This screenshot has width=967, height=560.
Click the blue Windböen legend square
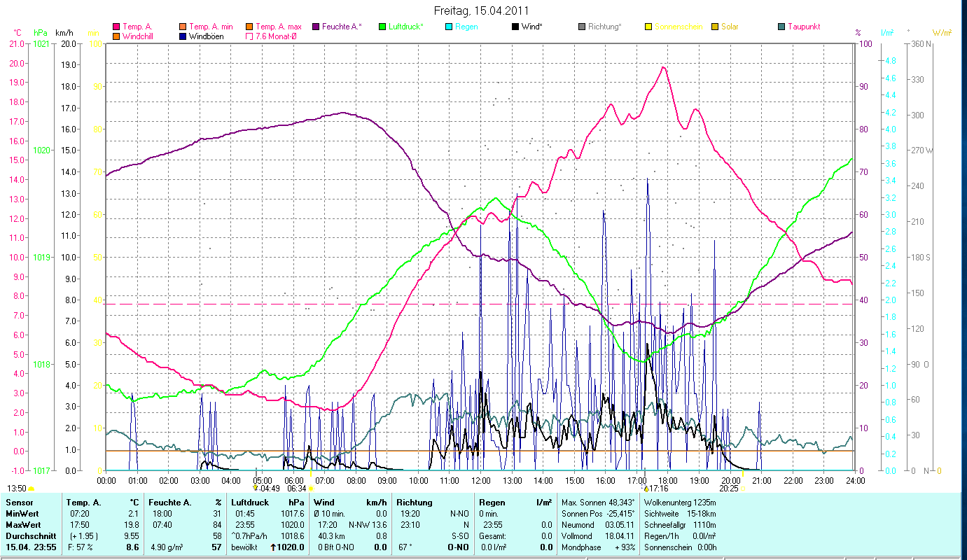[183, 36]
